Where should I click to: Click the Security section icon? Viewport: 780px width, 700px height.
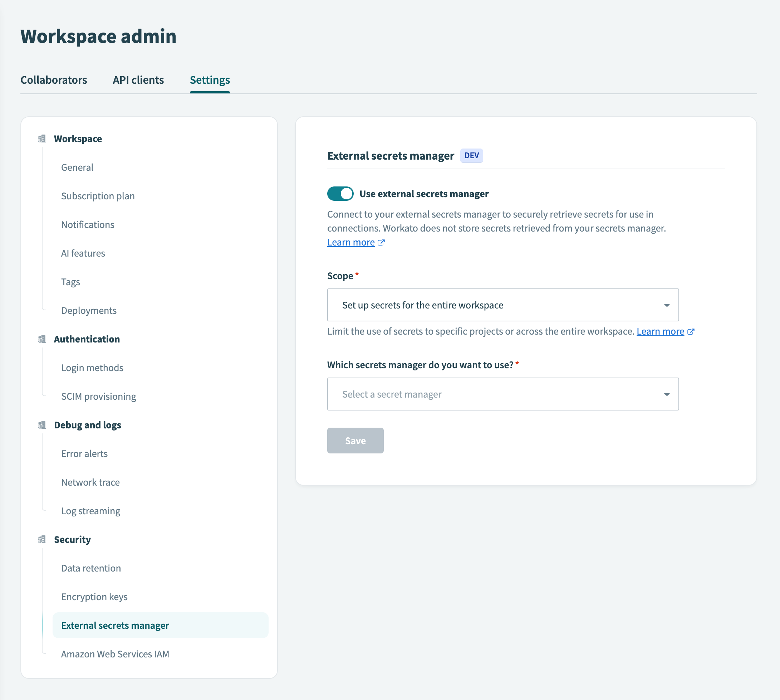[41, 539]
